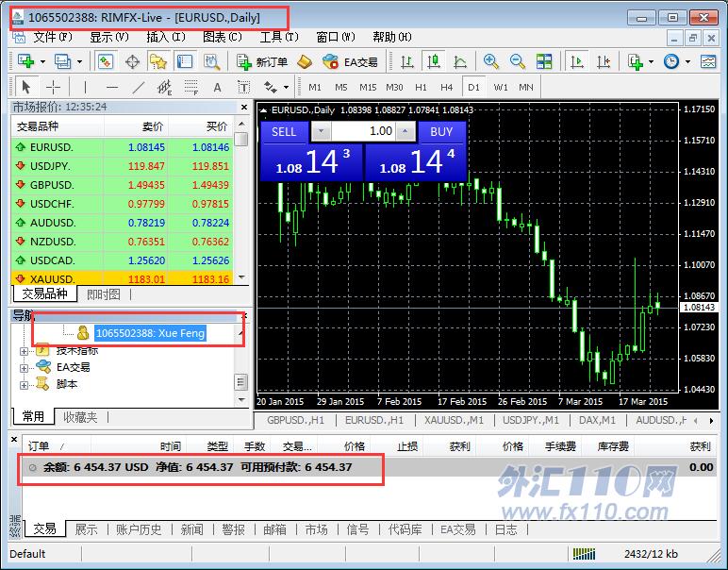Open the 文件(F) menu

tap(53, 37)
